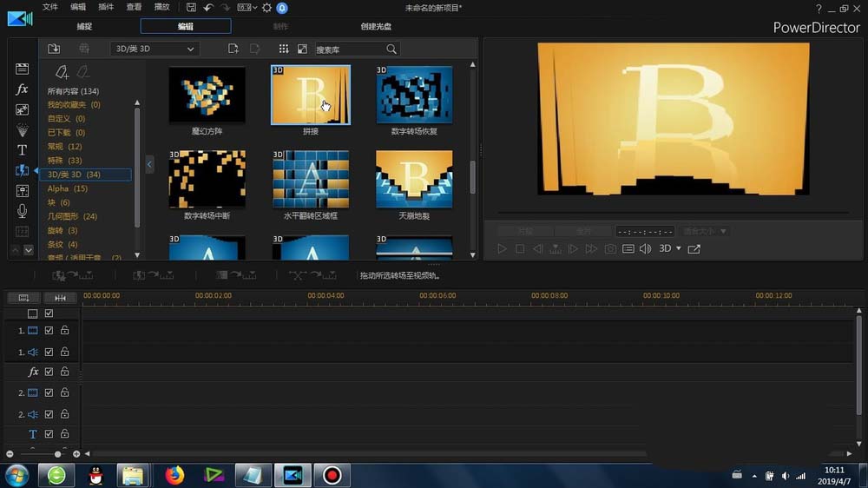Click the timeline track manager button
Viewport: 868px width, 488px height.
[x=23, y=298]
